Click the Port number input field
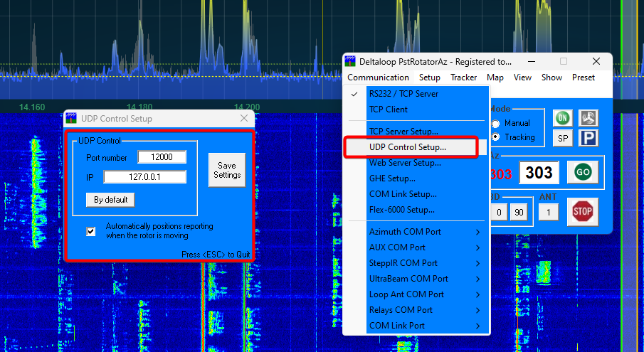 (x=162, y=157)
